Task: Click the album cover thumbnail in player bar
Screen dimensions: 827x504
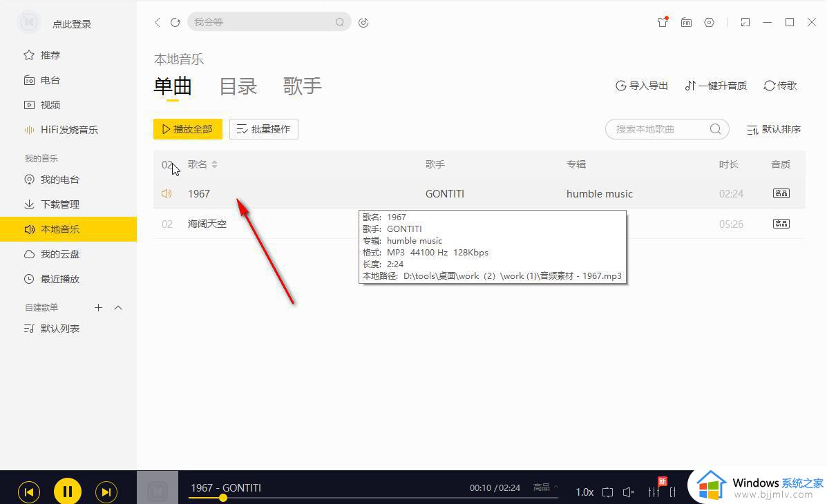Action: [x=158, y=488]
